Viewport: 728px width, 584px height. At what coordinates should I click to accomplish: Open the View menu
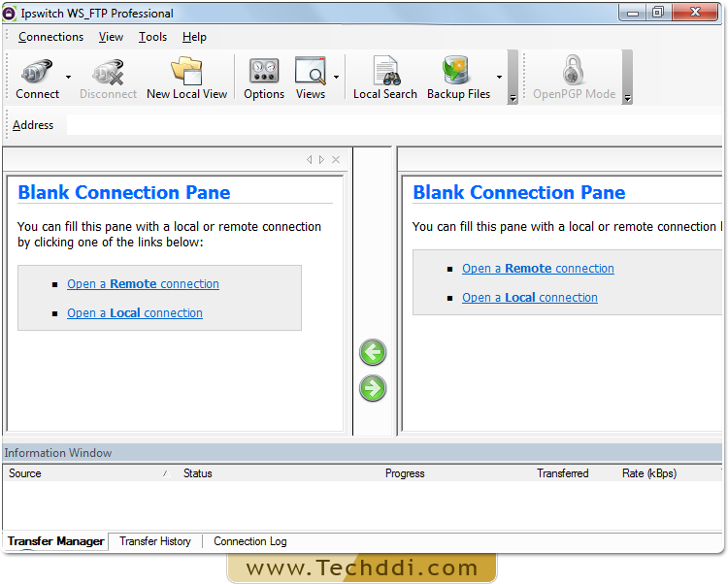point(111,37)
